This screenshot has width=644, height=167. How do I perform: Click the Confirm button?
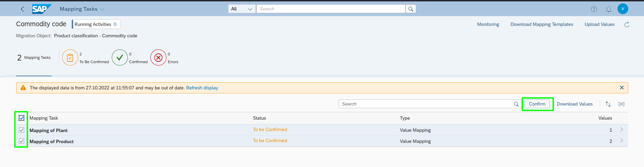(537, 104)
